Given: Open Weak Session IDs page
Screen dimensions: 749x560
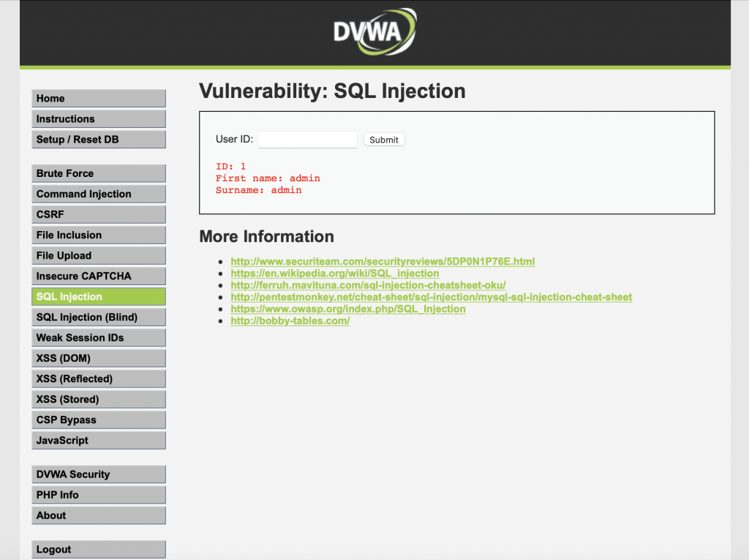Looking at the screenshot, I should [99, 338].
